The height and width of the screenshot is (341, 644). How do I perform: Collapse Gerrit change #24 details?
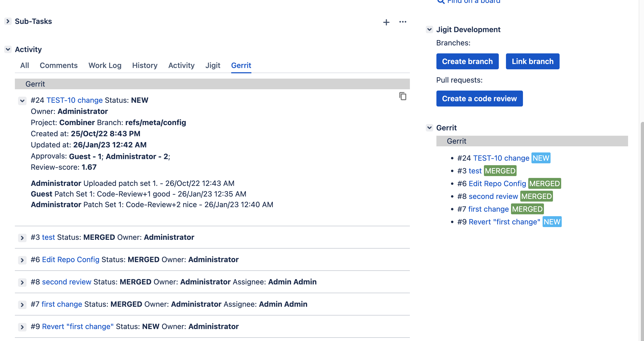22,101
